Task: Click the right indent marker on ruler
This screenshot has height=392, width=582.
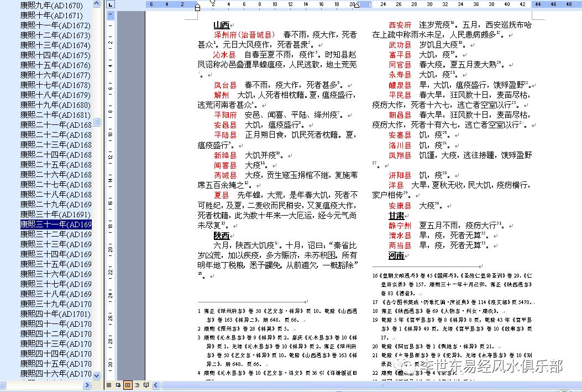Action: click(x=356, y=5)
